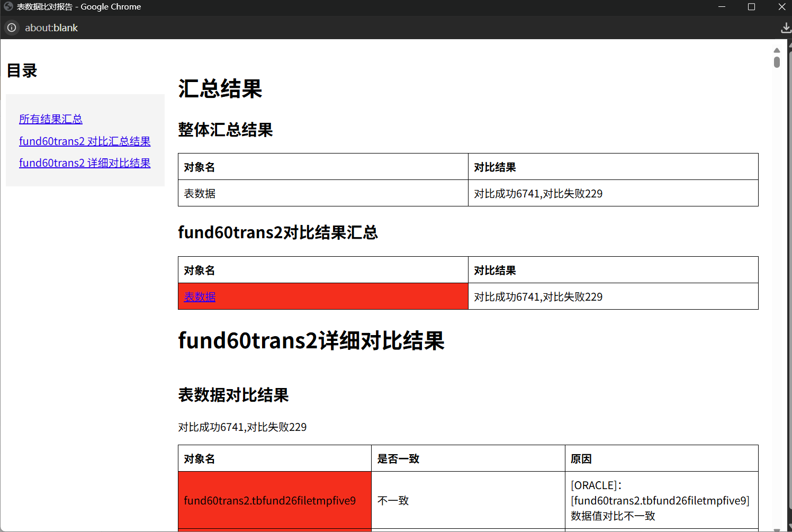
Task: Click the 原因 column header
Action: point(581,458)
